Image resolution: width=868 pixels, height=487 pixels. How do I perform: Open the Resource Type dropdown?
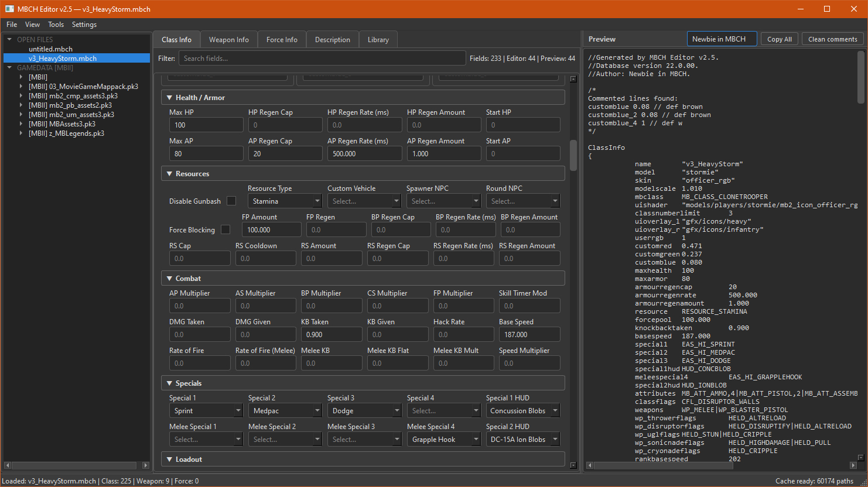(x=285, y=201)
